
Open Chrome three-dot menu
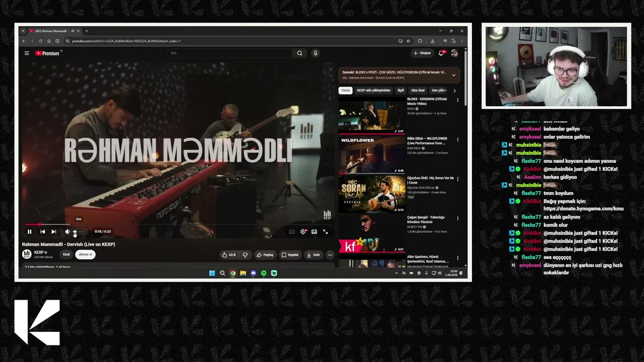(x=462, y=41)
